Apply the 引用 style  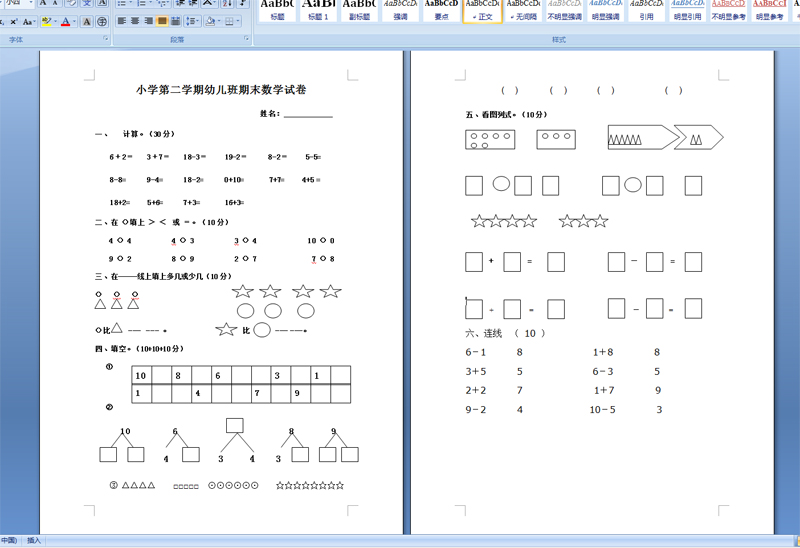coord(646,10)
